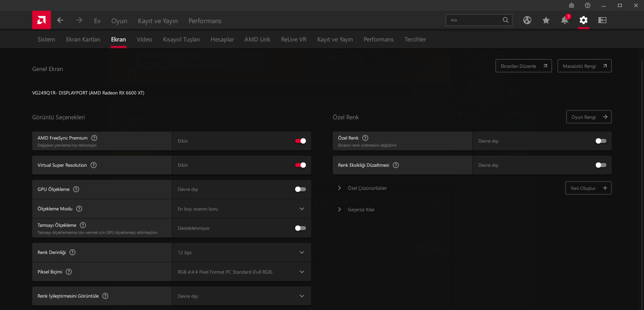Go forward with the right arrow icon
The width and height of the screenshot is (644, 310).
(79, 20)
